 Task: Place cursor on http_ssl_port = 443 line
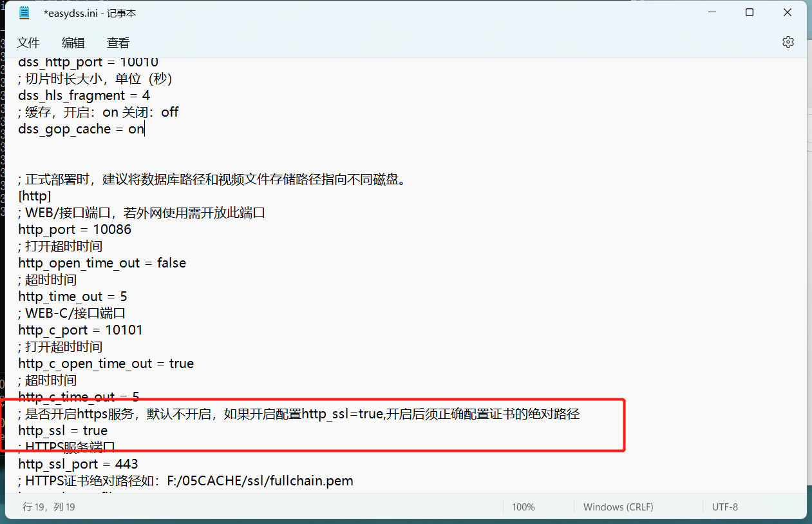tap(79, 464)
